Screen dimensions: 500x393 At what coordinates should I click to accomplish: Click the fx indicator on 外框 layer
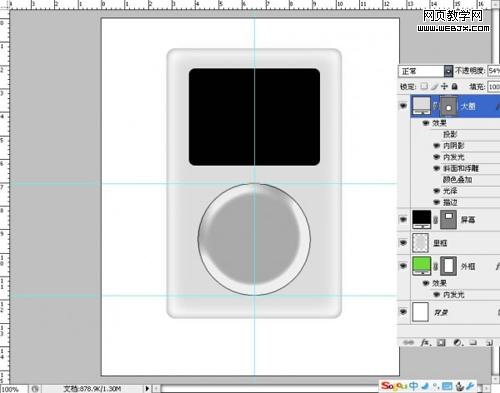tap(497, 266)
